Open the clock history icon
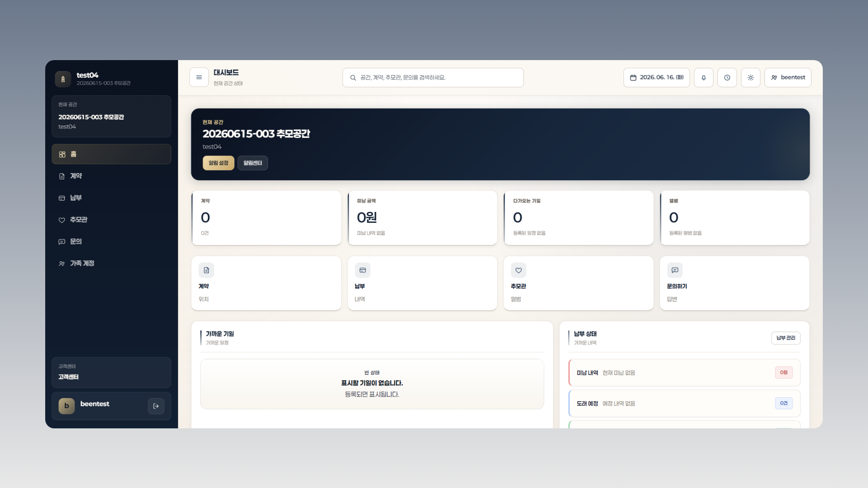Image resolution: width=868 pixels, height=488 pixels. (x=727, y=77)
